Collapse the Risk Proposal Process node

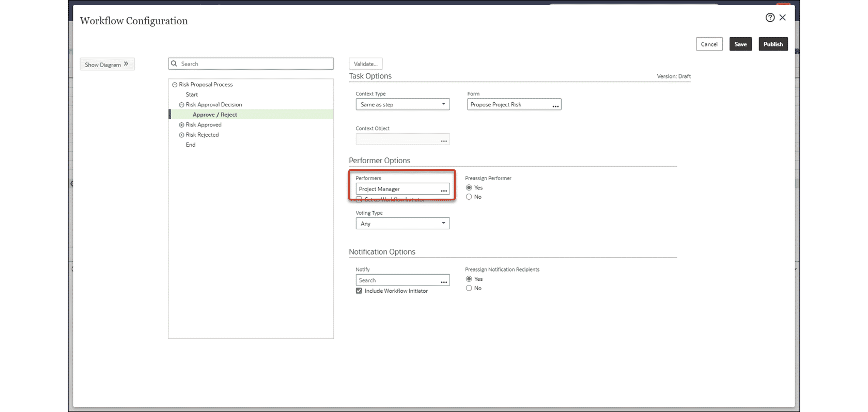pos(175,85)
